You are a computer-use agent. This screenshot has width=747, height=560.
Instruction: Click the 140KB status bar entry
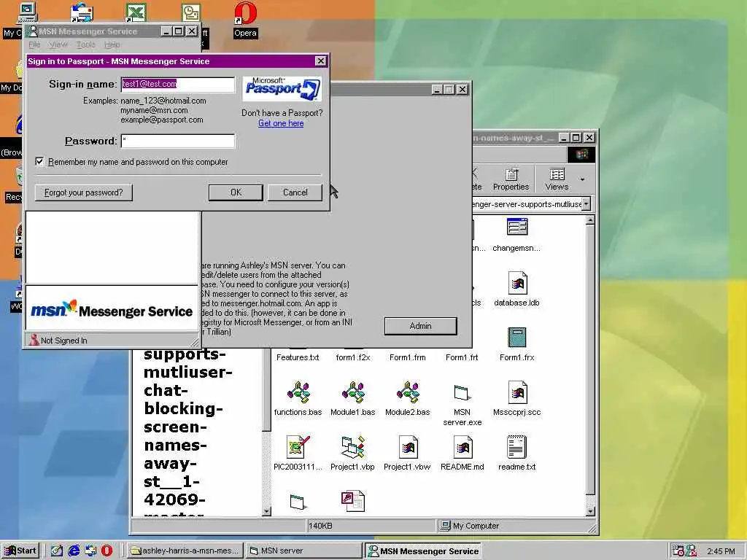(x=371, y=526)
